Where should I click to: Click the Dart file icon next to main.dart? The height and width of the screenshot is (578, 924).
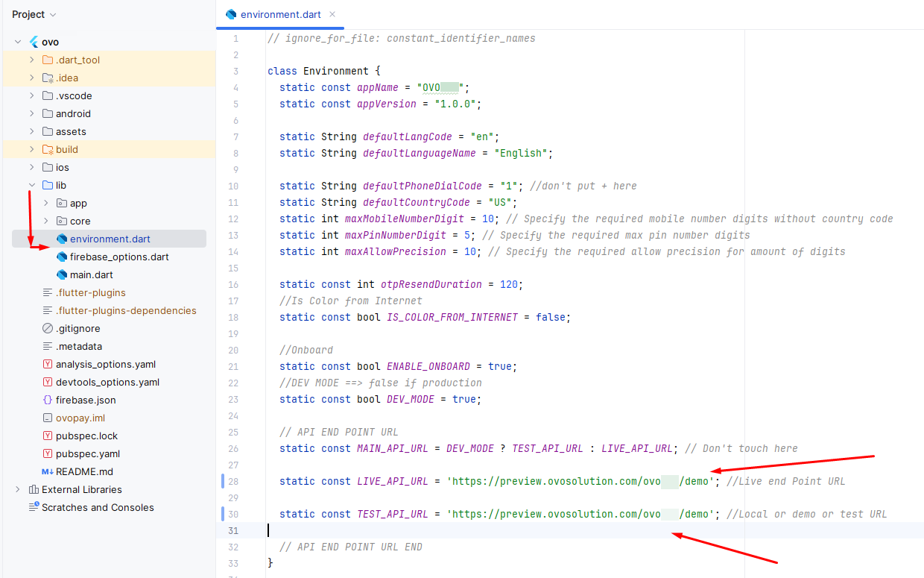click(62, 275)
